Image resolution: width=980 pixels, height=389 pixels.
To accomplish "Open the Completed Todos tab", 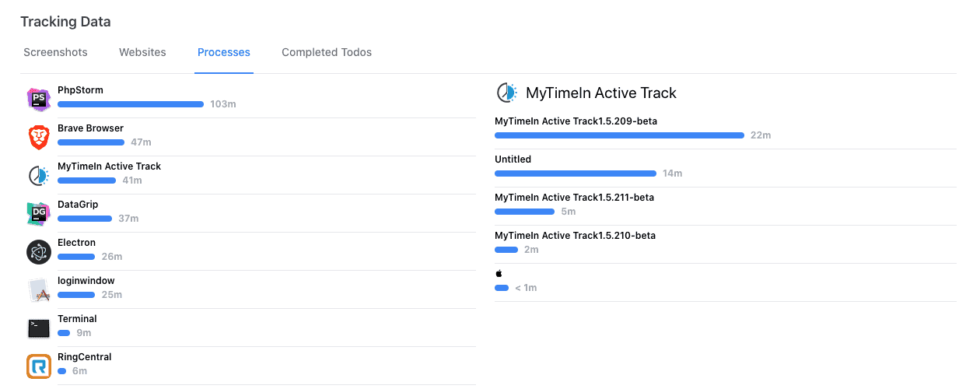I will pos(327,52).
